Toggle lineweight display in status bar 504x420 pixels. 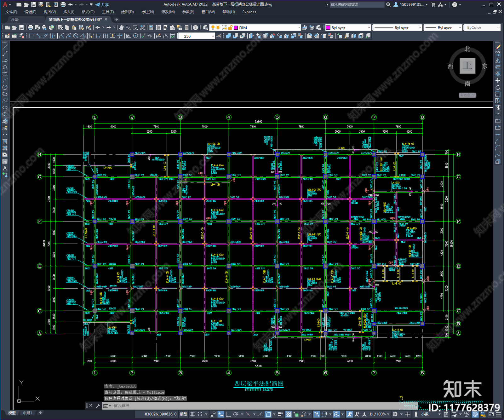[x=280, y=414]
